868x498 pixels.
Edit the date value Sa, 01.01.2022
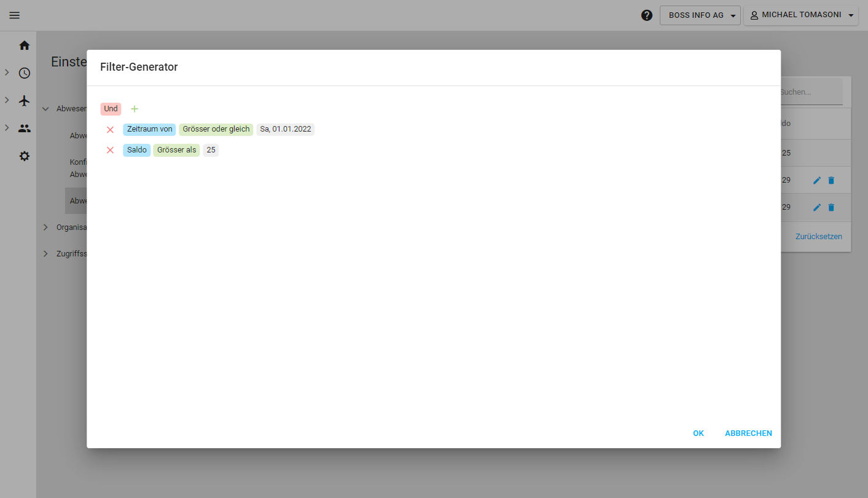point(285,129)
